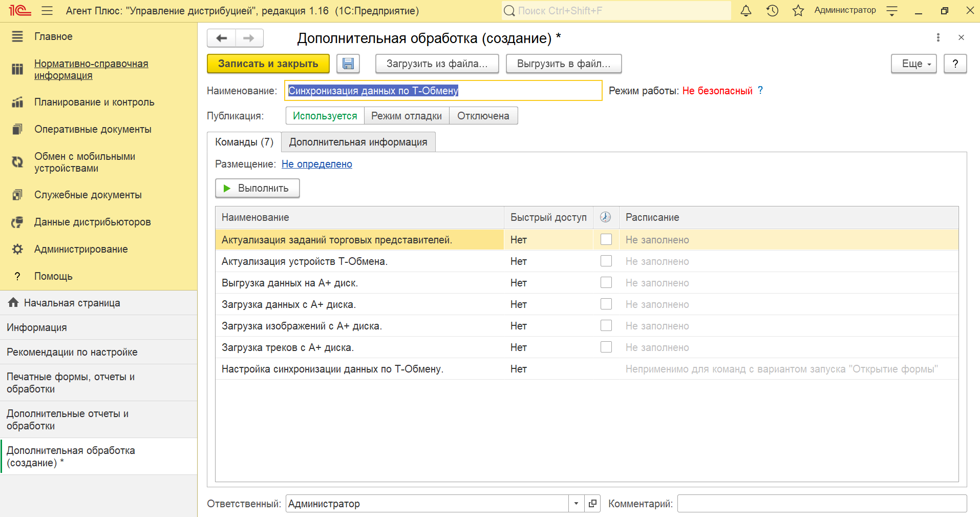Select row Настройка синхронизации данных по Т-Обмену
The width and height of the screenshot is (980, 517).
(x=587, y=369)
